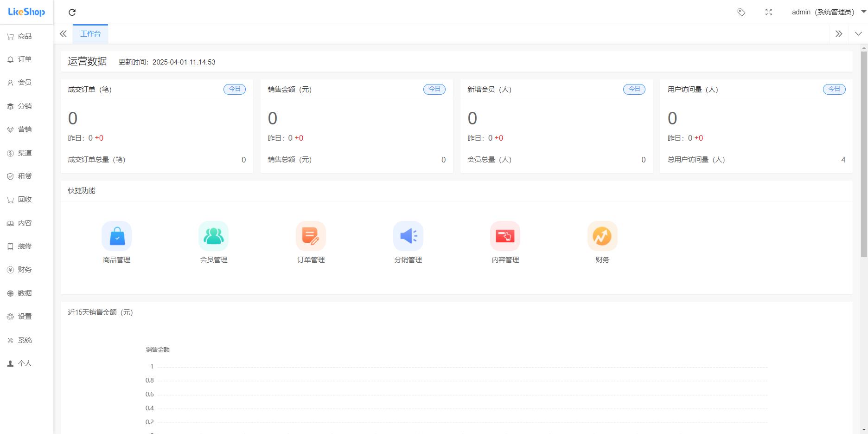Click the tag icon in header

(x=741, y=13)
